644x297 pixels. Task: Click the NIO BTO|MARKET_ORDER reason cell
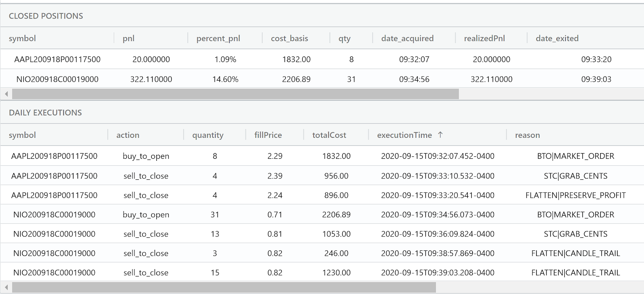pos(576,214)
